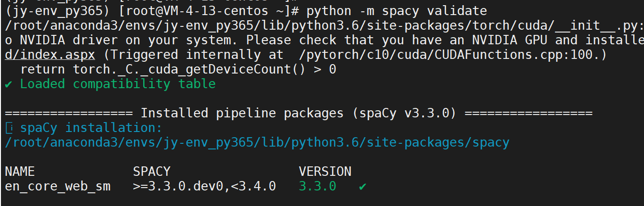Click the spaCy installation site-packages path
The height and width of the screenshot is (206, 644).
coord(257,142)
